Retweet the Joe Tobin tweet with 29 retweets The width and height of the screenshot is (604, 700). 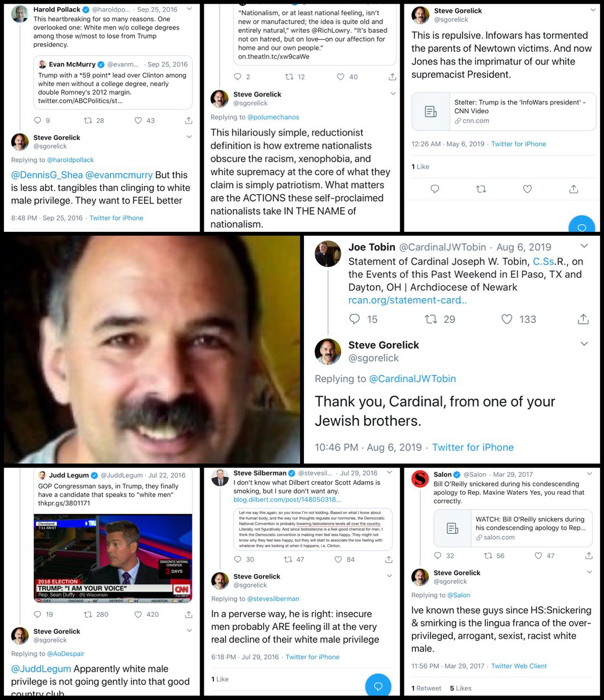pyautogui.click(x=431, y=319)
